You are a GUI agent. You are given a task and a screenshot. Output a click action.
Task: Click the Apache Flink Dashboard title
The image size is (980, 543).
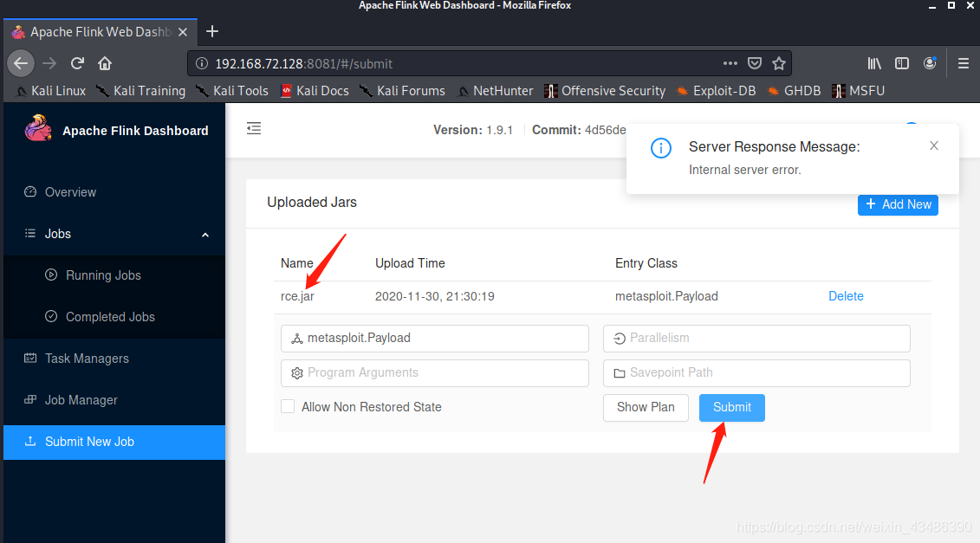point(135,131)
